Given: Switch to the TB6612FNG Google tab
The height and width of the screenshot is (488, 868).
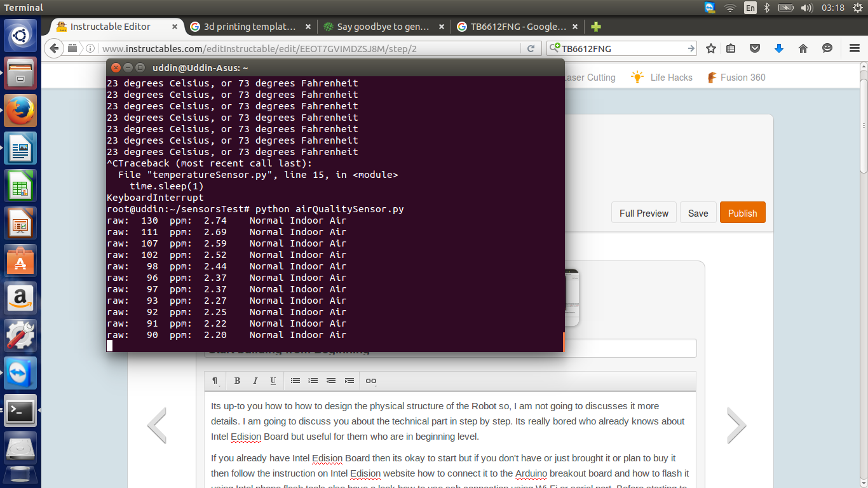Looking at the screenshot, I should click(x=518, y=27).
